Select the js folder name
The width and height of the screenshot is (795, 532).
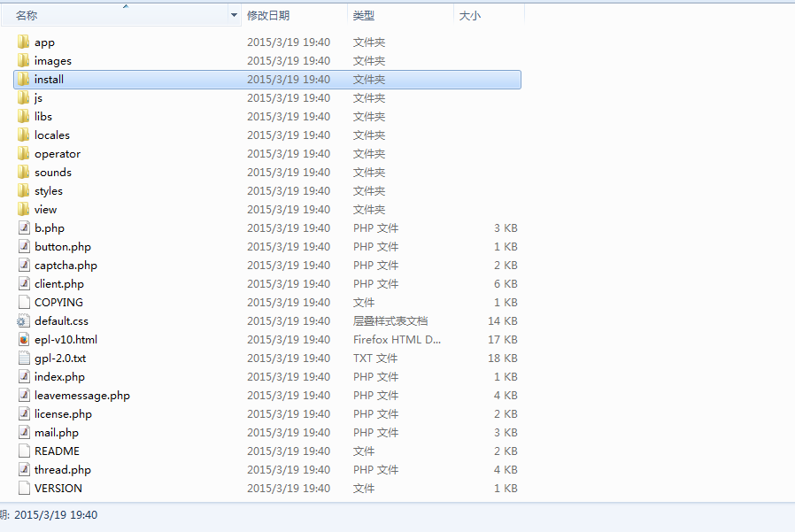pos(39,98)
